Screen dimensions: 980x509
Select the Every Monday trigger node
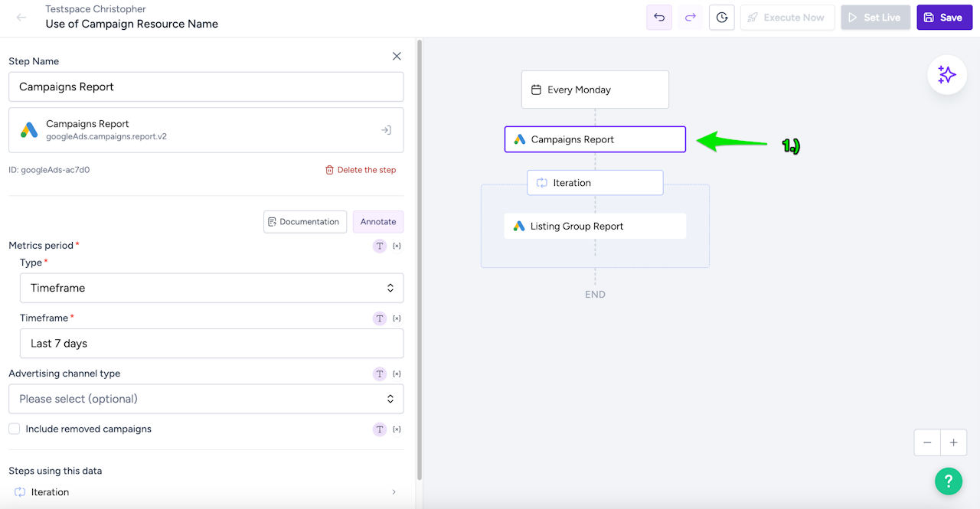pos(595,90)
